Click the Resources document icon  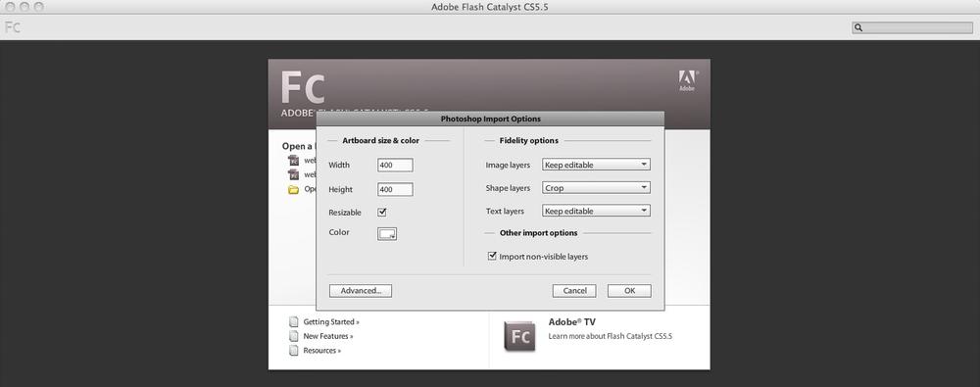(294, 351)
